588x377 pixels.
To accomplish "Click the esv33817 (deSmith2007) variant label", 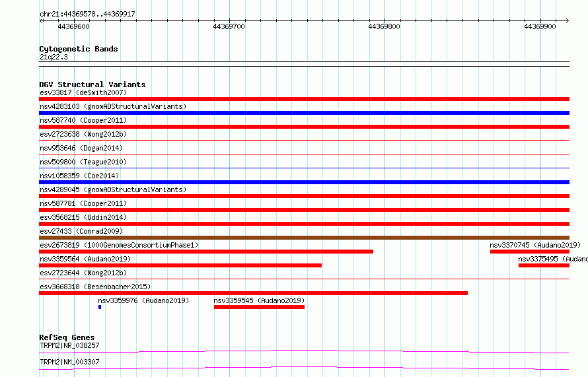I will tap(83, 92).
